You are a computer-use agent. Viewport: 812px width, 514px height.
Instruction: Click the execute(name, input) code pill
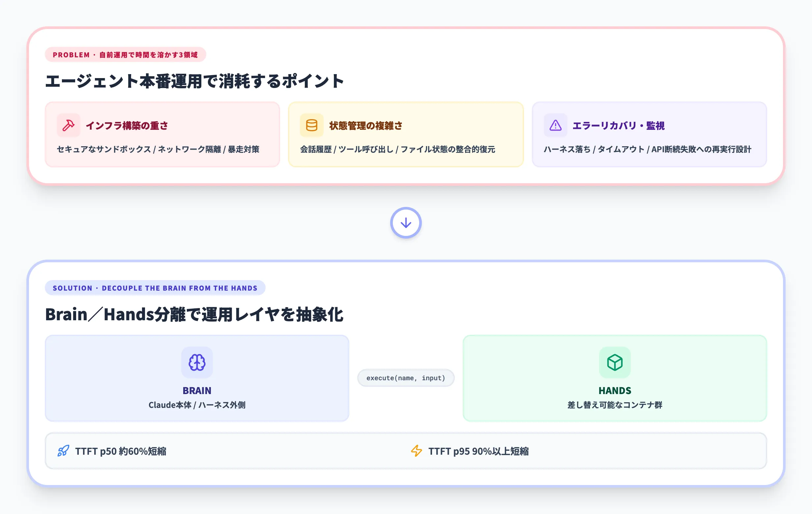click(x=406, y=378)
